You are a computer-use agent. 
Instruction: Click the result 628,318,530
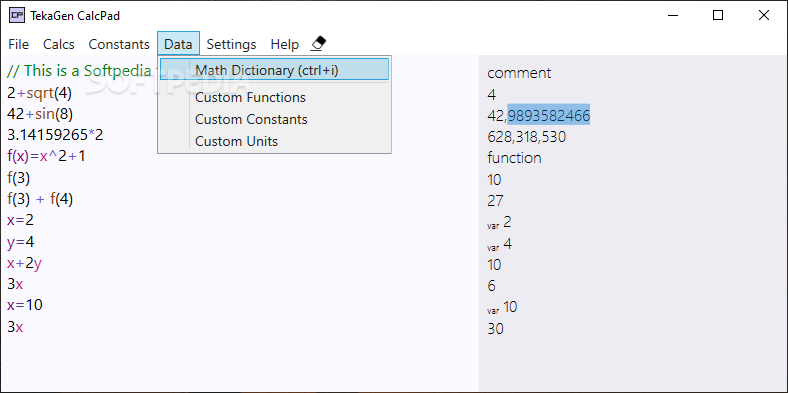point(527,137)
